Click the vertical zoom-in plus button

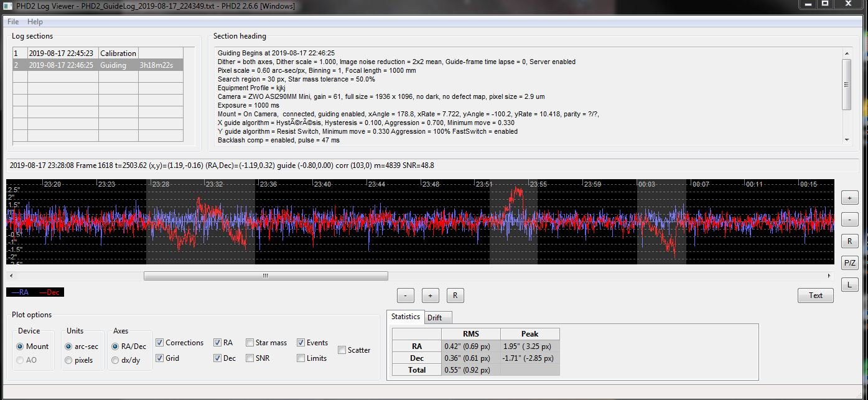pyautogui.click(x=849, y=198)
